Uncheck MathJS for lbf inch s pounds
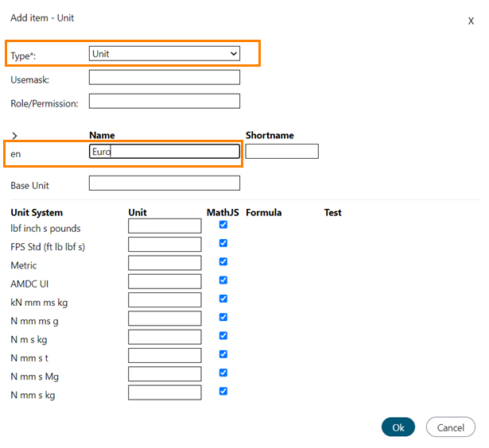Image resolution: width=489 pixels, height=448 pixels. pos(223,225)
